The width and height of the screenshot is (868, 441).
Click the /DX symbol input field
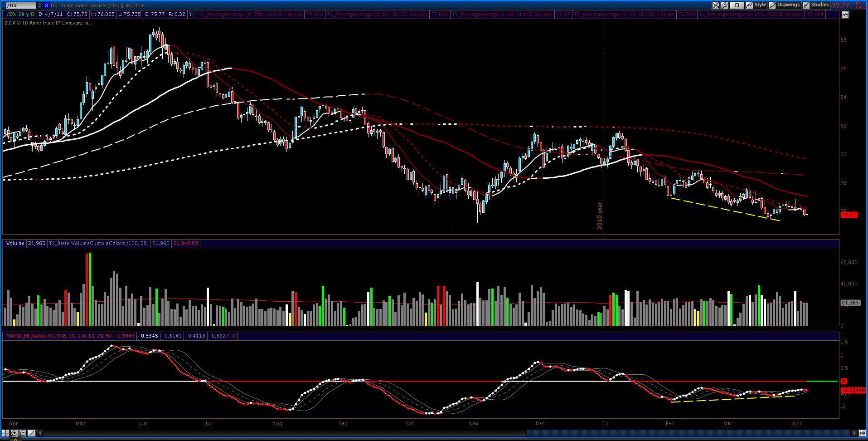[21, 5]
